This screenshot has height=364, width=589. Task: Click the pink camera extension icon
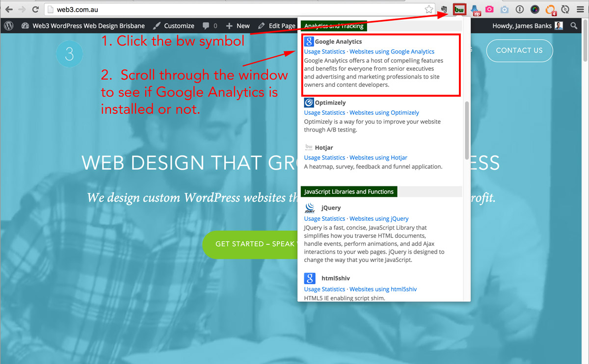click(489, 9)
